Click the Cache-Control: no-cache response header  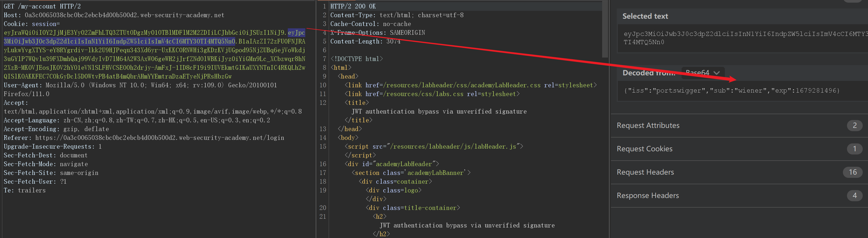[x=371, y=24]
